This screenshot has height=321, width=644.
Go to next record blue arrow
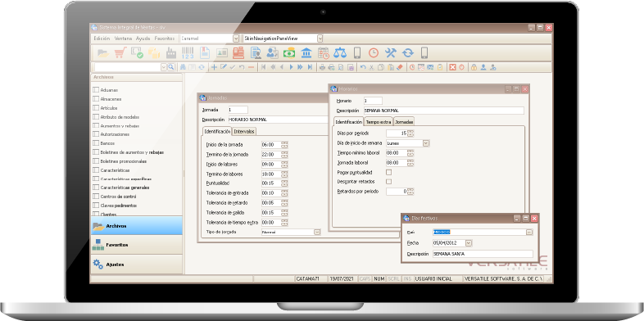click(291, 67)
